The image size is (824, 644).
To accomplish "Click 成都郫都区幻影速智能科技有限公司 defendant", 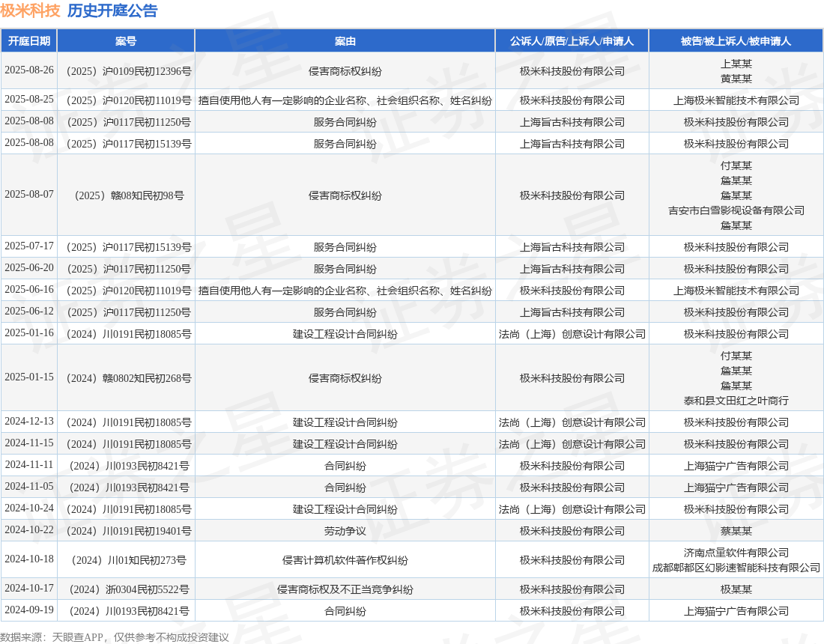I will coord(736,568).
